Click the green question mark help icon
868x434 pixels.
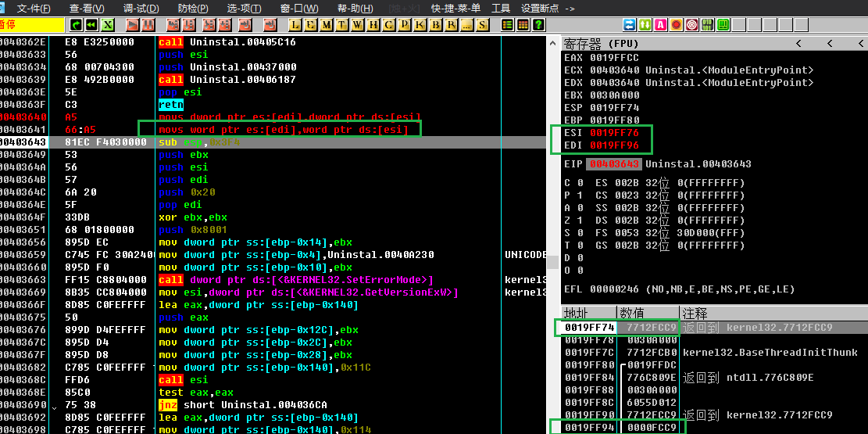click(538, 25)
